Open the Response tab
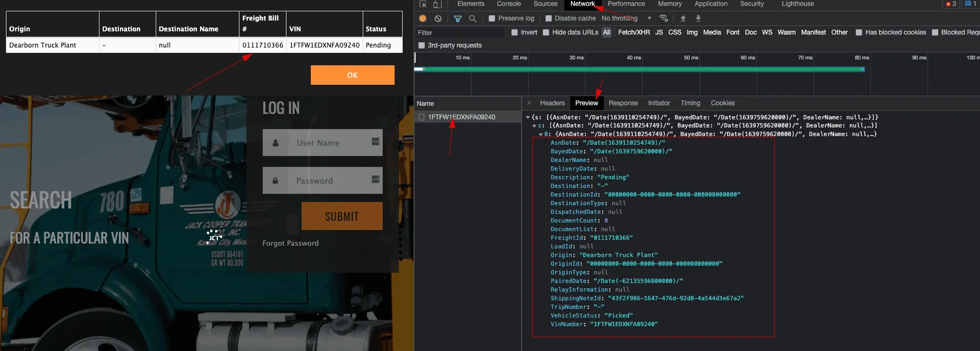Screen dimensions: 980x351 [623, 103]
